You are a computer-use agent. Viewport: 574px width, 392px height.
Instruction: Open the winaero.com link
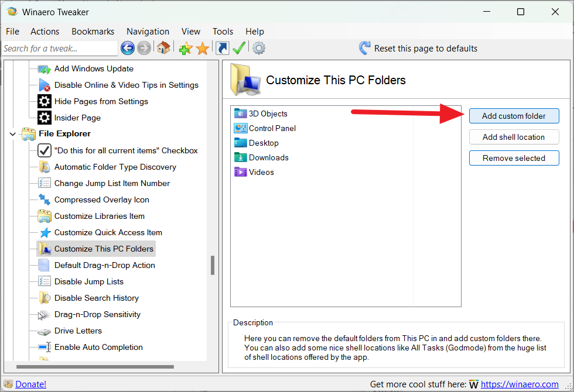pos(520,384)
